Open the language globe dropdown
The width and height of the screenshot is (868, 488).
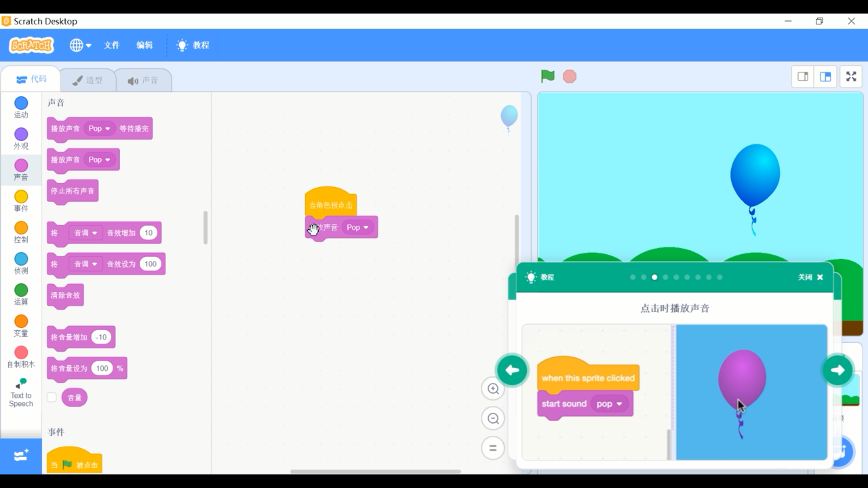tap(79, 45)
